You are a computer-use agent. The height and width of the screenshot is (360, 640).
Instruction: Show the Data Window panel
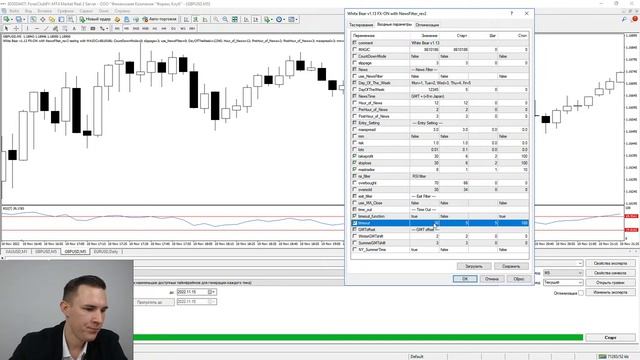(42, 19)
